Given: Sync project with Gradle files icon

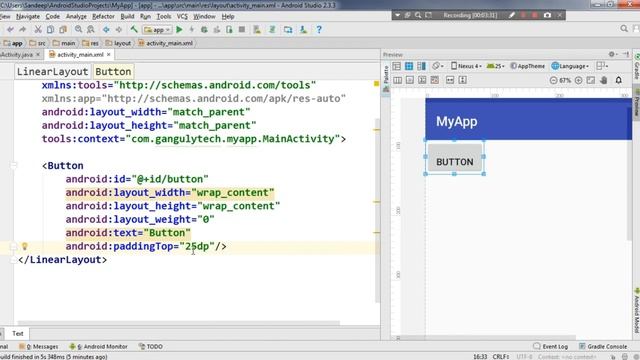Looking at the screenshot, I should coord(272,29).
